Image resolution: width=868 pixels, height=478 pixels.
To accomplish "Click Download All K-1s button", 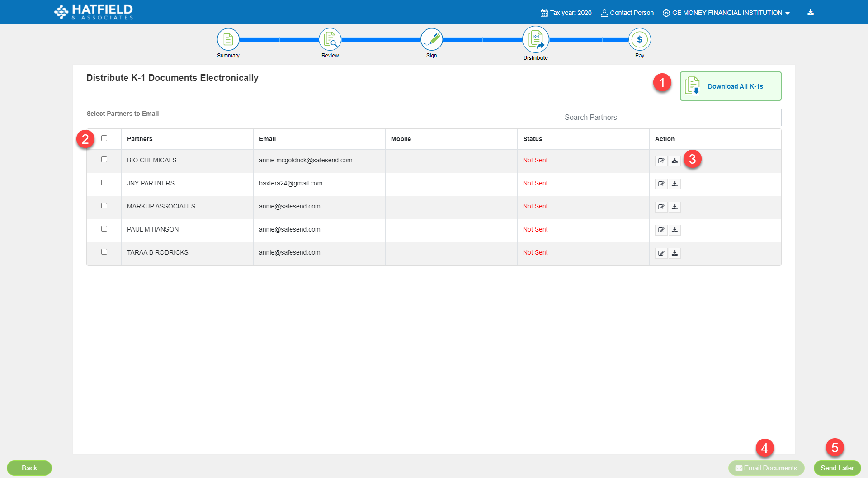I will tap(730, 86).
